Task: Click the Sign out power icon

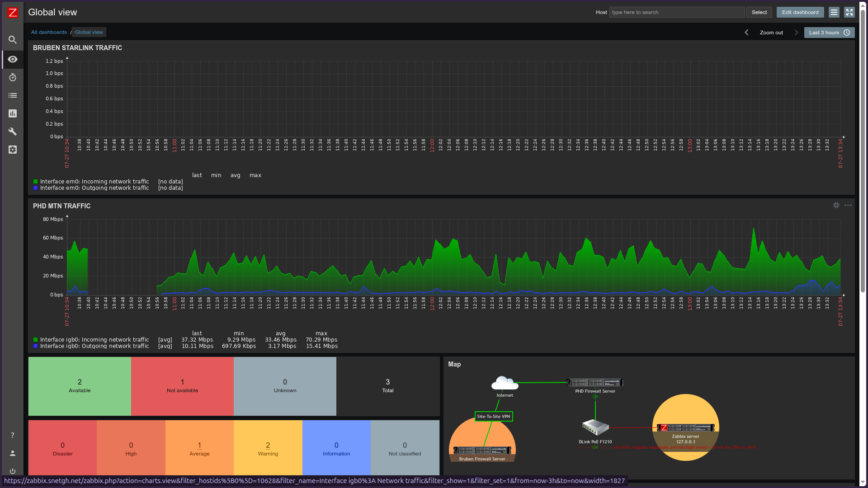Action: click(13, 471)
